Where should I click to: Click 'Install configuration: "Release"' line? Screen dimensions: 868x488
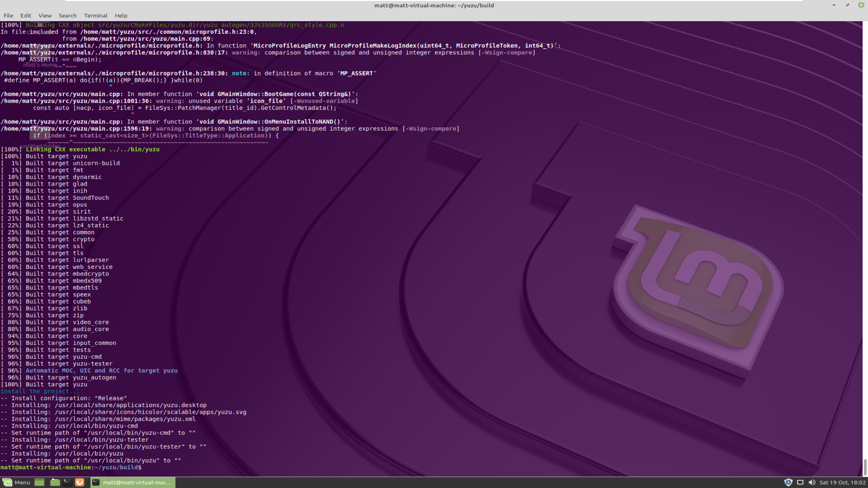coord(64,399)
